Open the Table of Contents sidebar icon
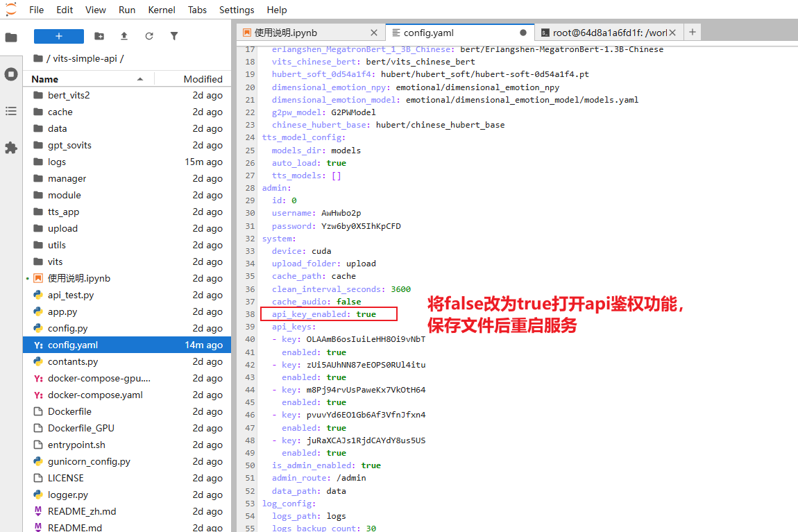 (10, 111)
